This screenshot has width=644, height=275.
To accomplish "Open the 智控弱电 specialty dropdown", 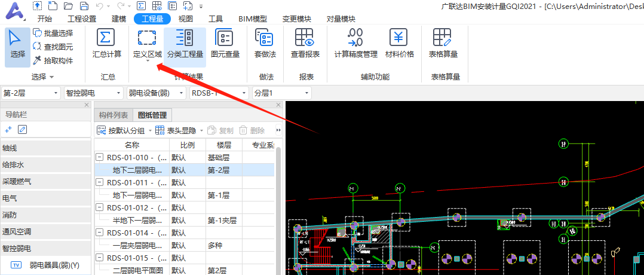I will [94, 93].
